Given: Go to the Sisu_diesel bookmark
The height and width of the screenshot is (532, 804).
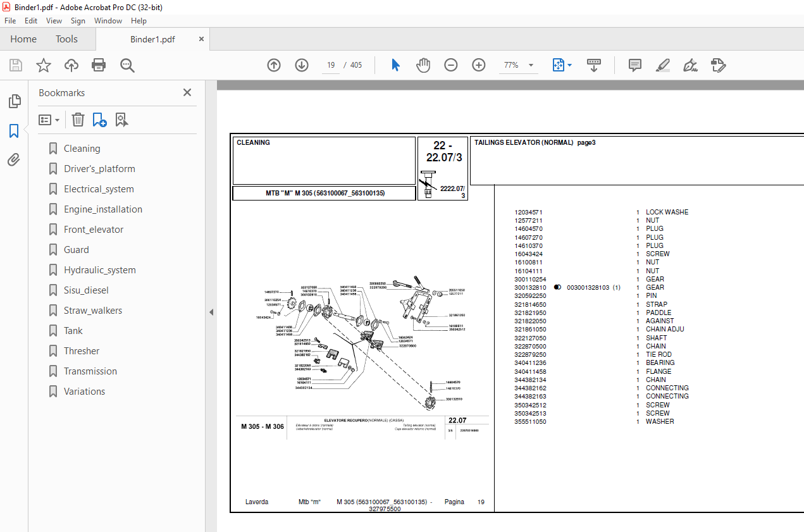Looking at the screenshot, I should click(86, 290).
